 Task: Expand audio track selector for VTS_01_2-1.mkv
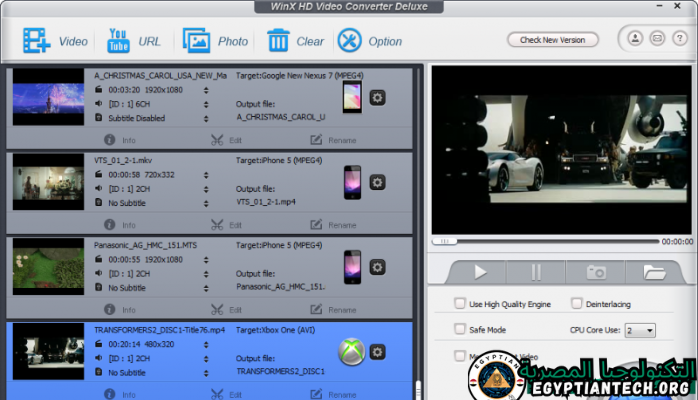[x=206, y=189]
